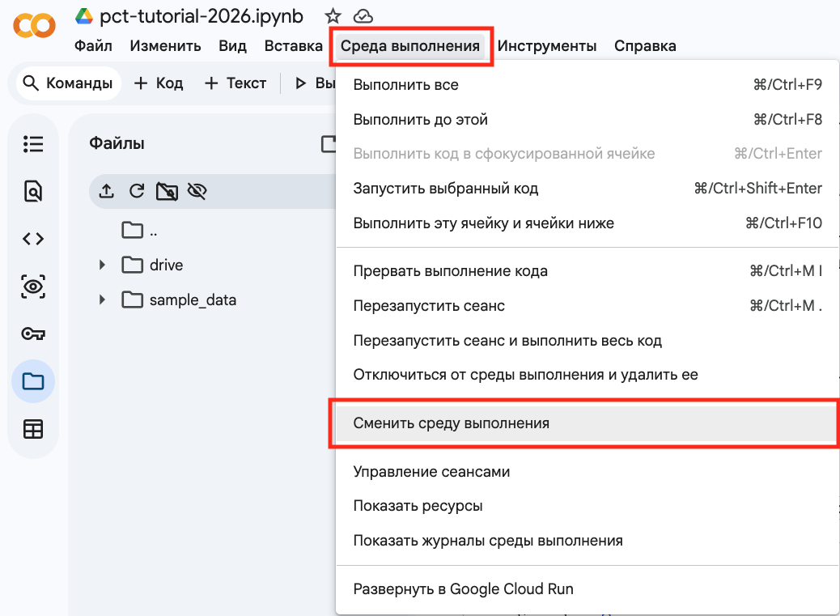
Task: Open the find and replace sidebar panel
Action: [32, 191]
